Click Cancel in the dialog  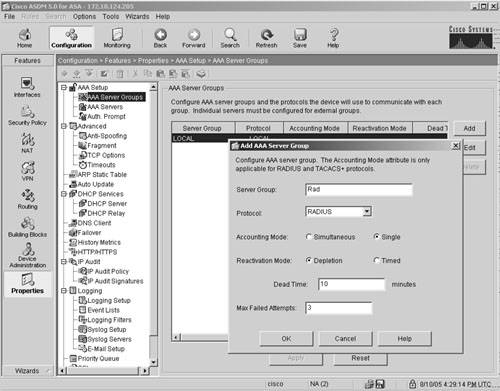pyautogui.click(x=345, y=339)
